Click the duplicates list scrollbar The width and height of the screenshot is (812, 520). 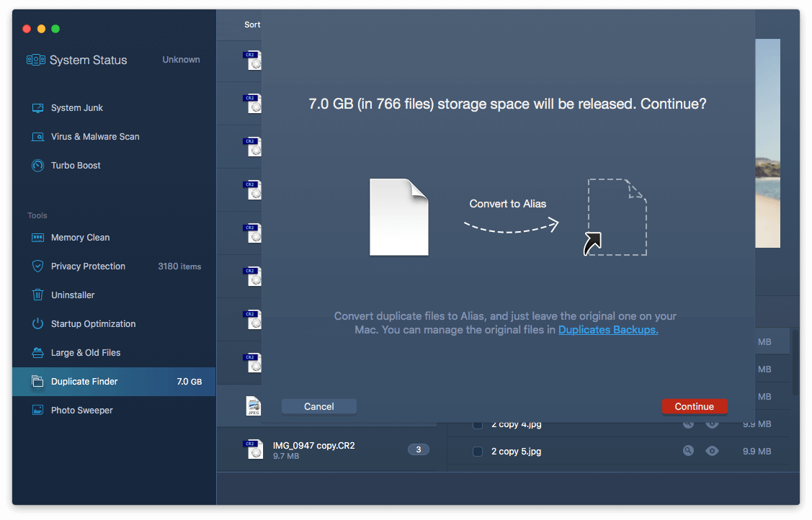795,362
